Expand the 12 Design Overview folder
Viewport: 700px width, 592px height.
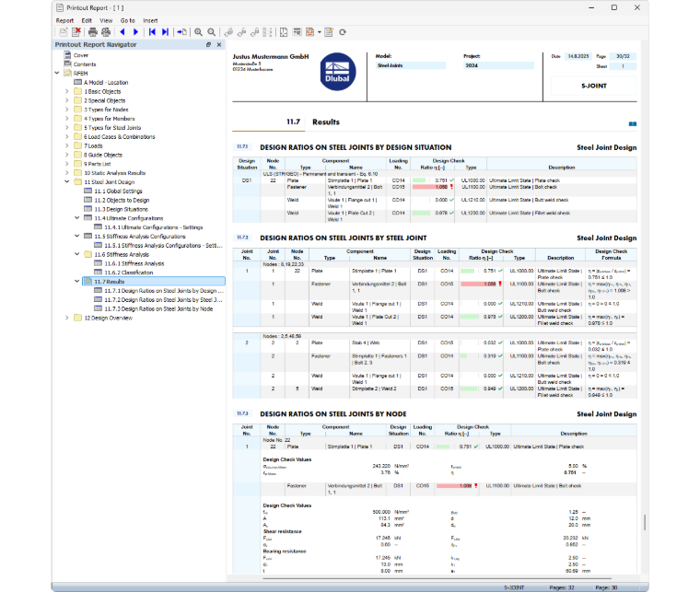coord(67,318)
